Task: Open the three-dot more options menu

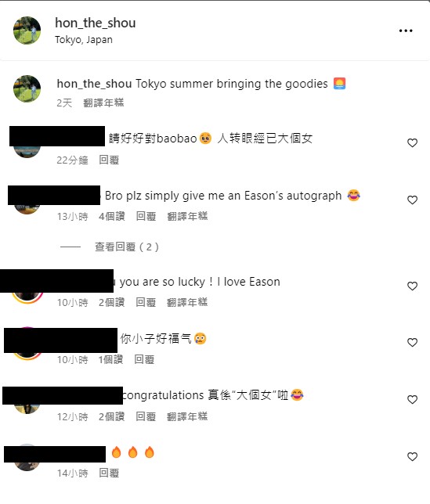Action: coord(406,31)
